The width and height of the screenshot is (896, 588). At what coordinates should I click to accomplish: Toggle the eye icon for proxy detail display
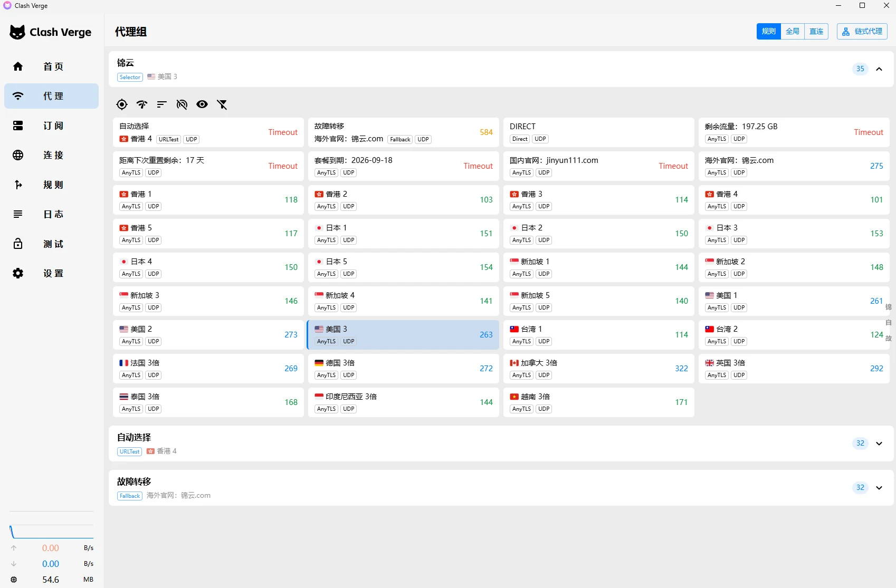(x=202, y=104)
